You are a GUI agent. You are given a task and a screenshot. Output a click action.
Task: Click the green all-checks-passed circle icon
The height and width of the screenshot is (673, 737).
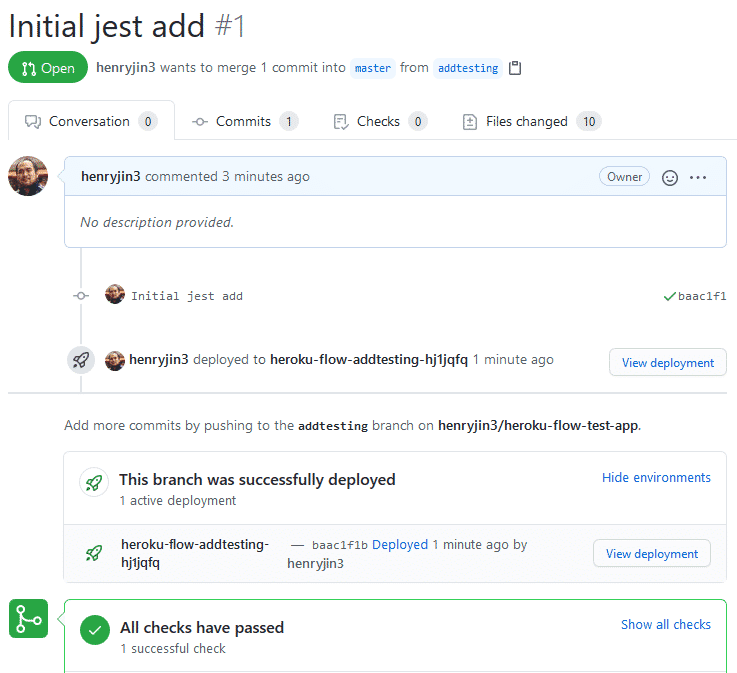tap(95, 630)
